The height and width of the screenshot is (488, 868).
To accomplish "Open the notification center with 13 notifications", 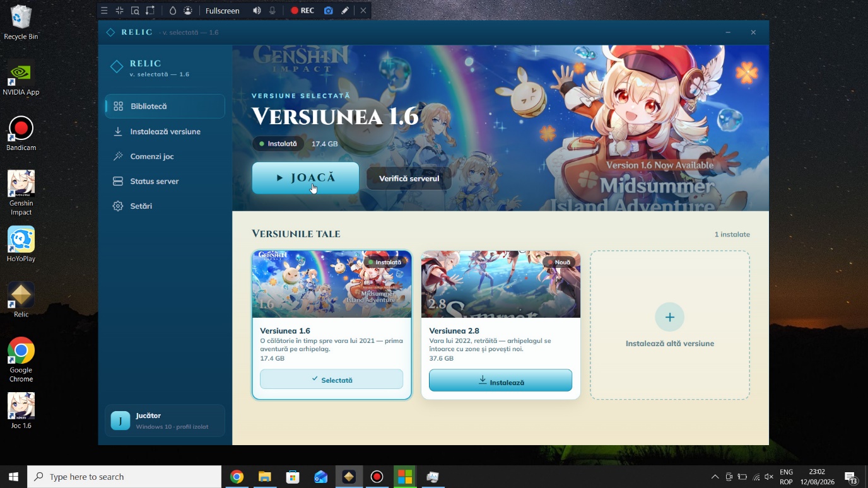I will [851, 477].
